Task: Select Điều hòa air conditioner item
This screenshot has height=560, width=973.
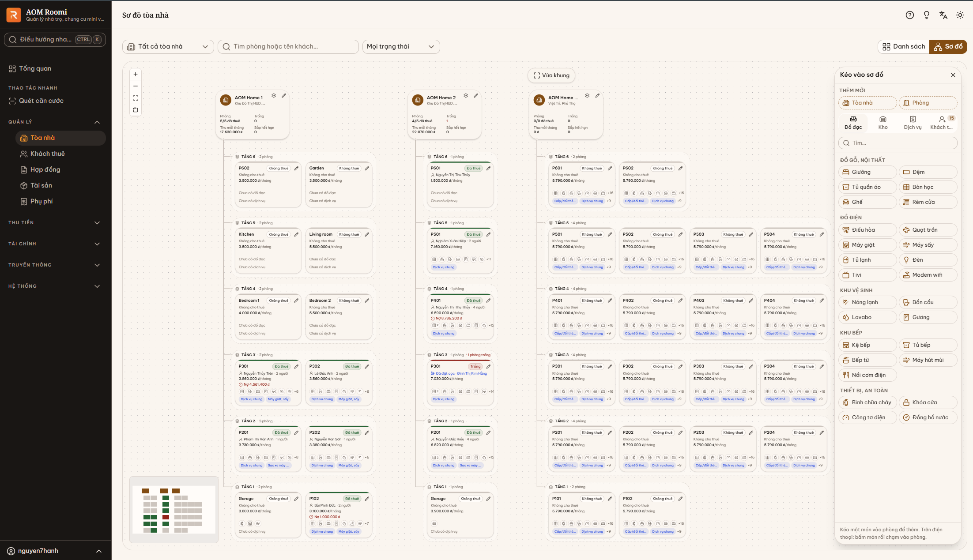Action: 867,230
